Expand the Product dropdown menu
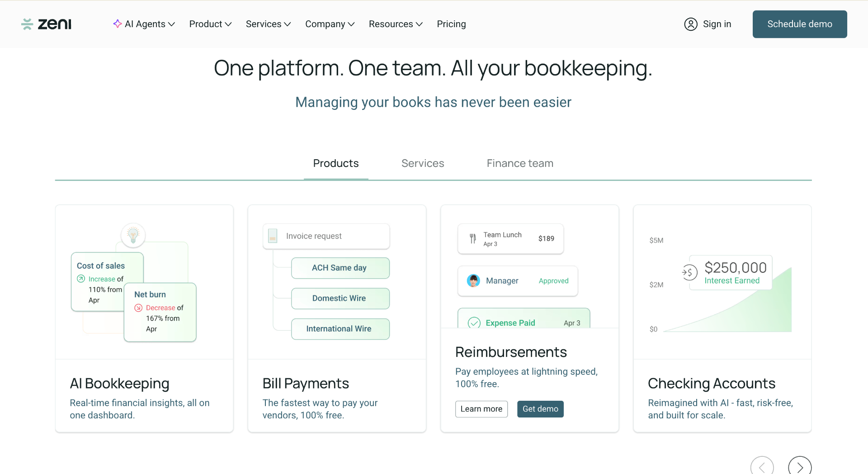This screenshot has width=868, height=474. tap(210, 24)
